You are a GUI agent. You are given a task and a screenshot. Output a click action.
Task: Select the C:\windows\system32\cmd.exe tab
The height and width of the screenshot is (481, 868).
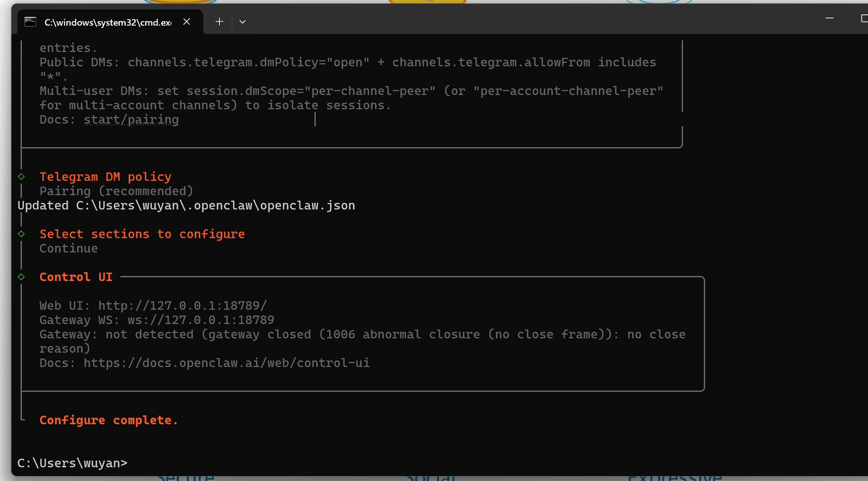pyautogui.click(x=107, y=22)
